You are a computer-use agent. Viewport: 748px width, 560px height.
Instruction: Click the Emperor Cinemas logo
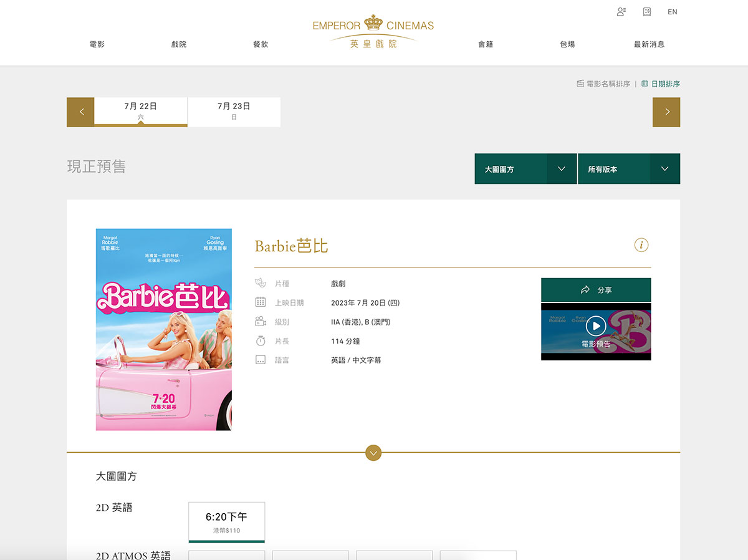(373, 32)
